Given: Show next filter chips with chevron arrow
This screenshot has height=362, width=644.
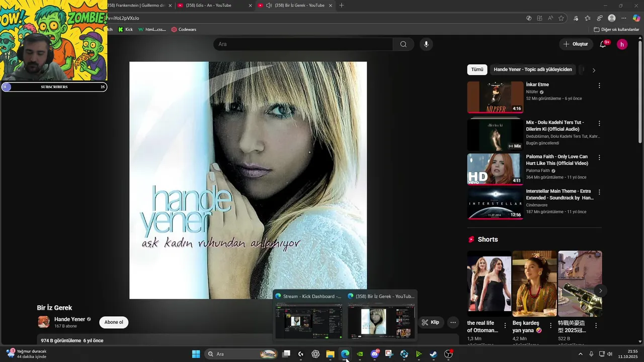Looking at the screenshot, I should coord(594,70).
